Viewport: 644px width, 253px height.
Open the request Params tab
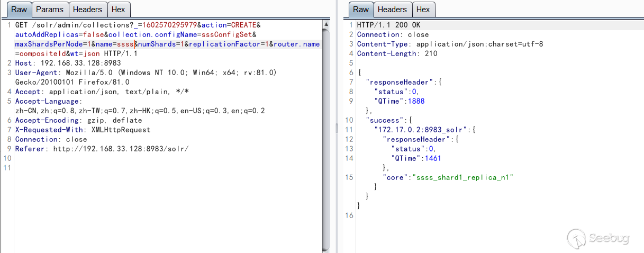coord(50,10)
